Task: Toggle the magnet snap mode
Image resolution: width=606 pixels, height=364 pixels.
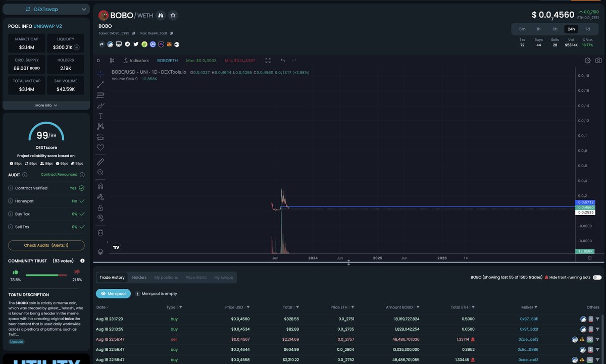Action: click(100, 186)
